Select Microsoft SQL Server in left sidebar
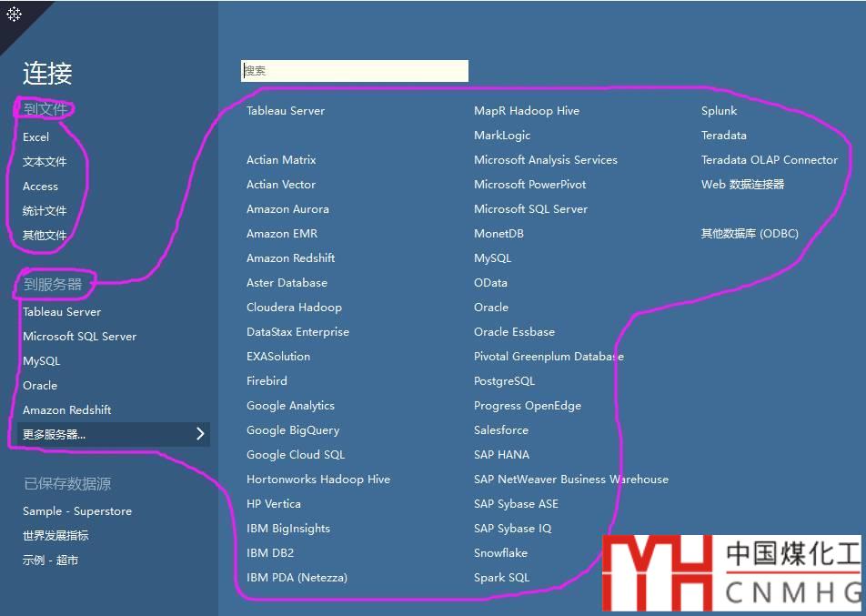 [x=79, y=336]
